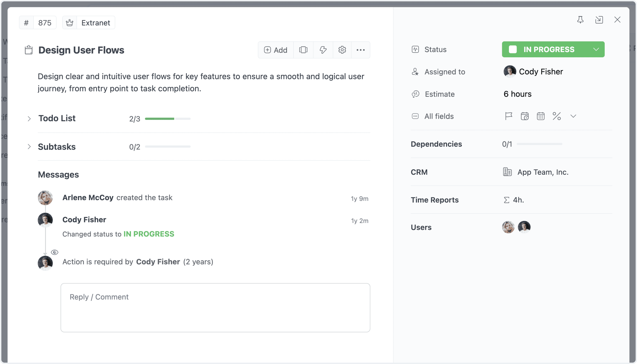Expand the Subtasks section
This screenshot has height=364, width=637.
coord(29,147)
